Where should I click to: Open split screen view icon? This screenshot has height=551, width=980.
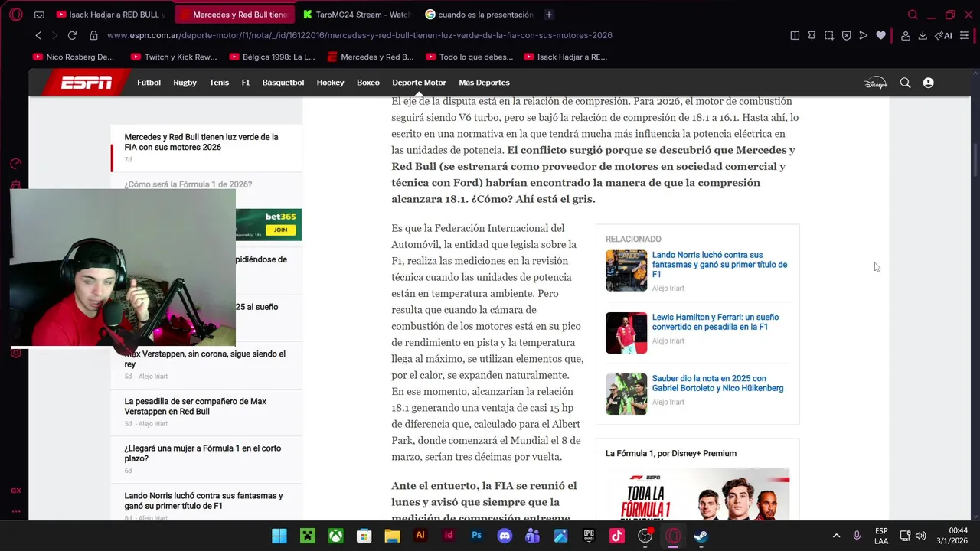(x=795, y=35)
